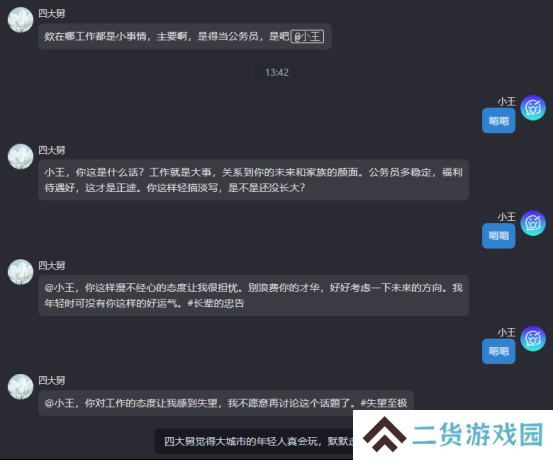Screen dimensions: 553x460
Task: Click 四大舅's avatar beside the 失望 message
Action: [20, 387]
